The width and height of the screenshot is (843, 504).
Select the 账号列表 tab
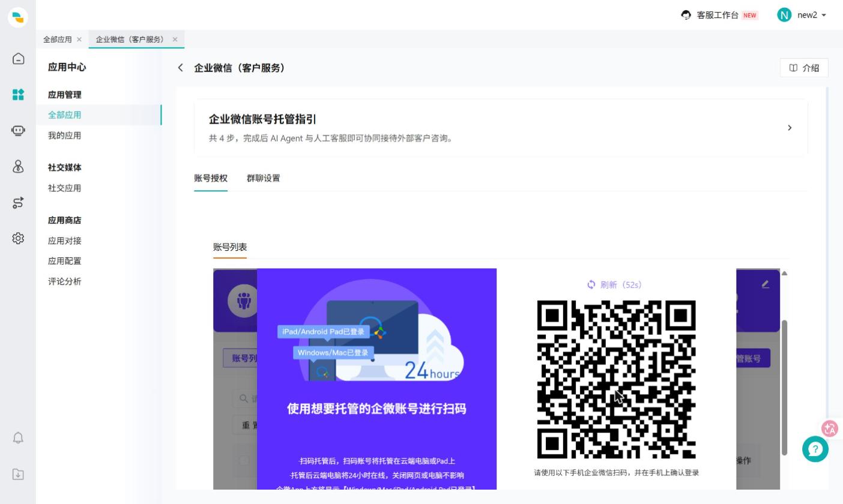230,247
